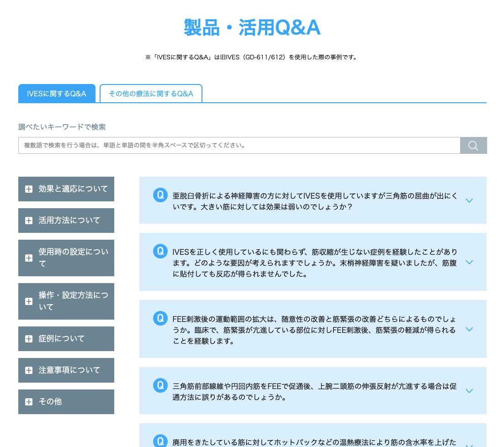The image size is (504, 447).
Task: Open the 活用方法について category
Action: [x=69, y=221]
